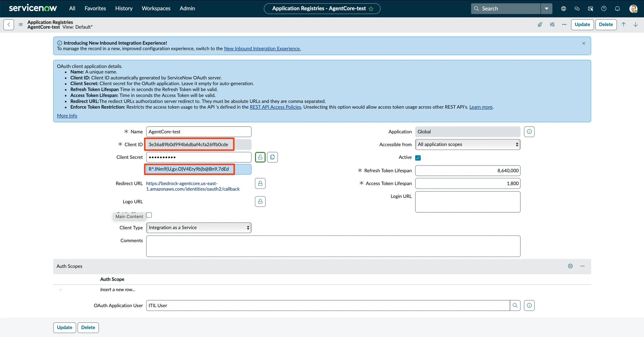Click the Application Registries title pill
Image resolution: width=644 pixels, height=337 pixels.
(x=322, y=9)
